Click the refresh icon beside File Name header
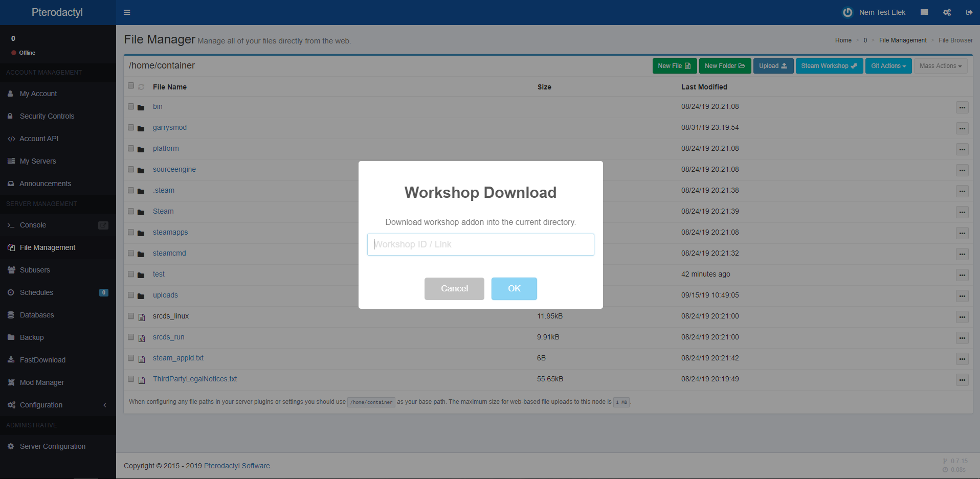This screenshot has width=980, height=479. click(x=141, y=87)
